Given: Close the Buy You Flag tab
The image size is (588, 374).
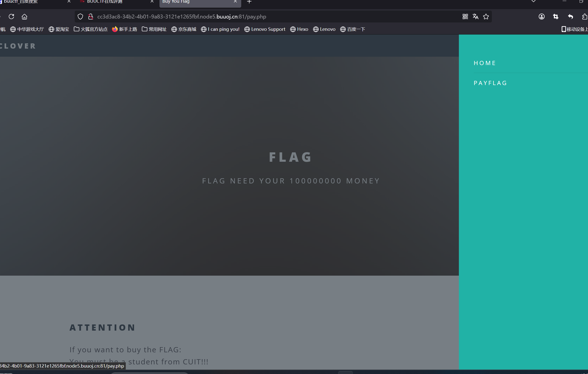Looking at the screenshot, I should (x=235, y=2).
